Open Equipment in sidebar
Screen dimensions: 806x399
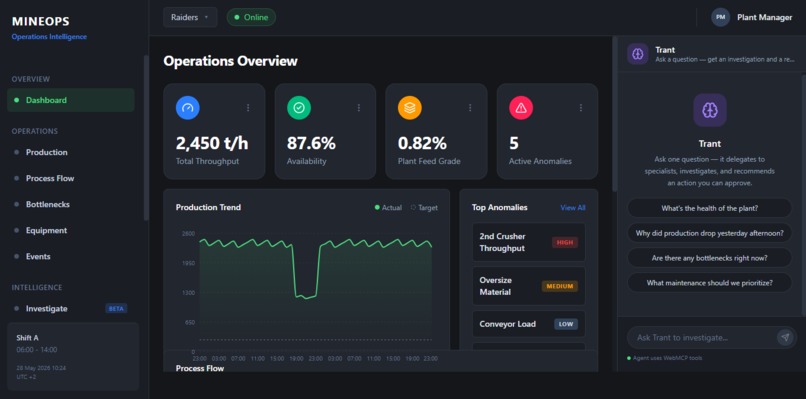pos(71,230)
